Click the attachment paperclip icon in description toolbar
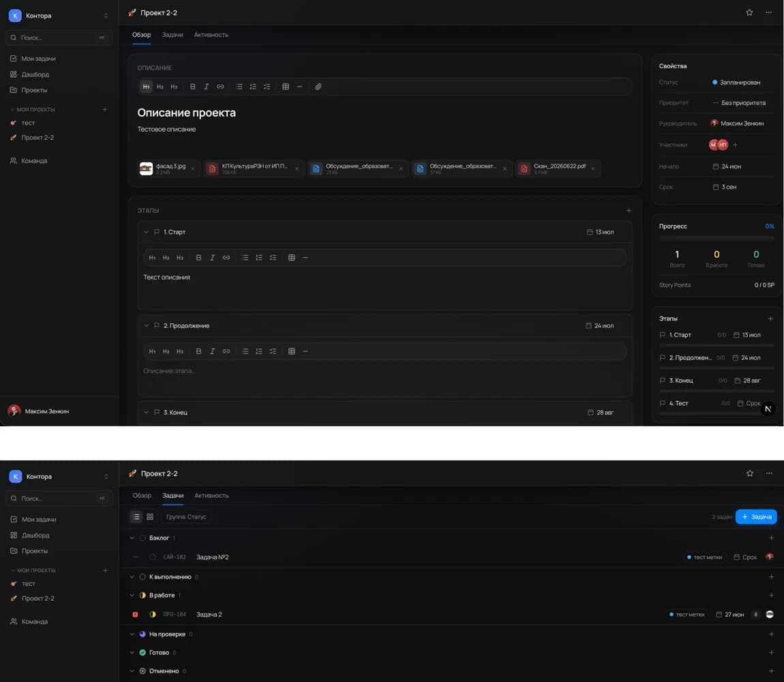784x682 pixels. tap(318, 87)
